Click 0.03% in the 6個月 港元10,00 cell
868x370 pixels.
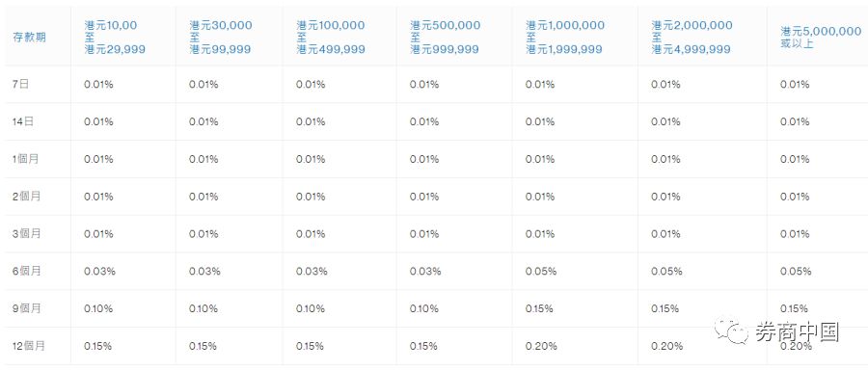tap(99, 271)
